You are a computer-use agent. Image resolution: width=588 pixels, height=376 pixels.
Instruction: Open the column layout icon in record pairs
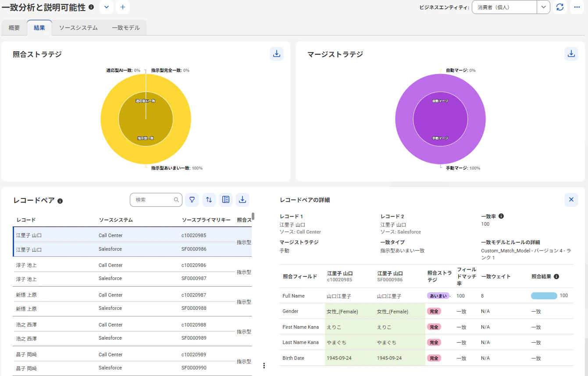(x=226, y=199)
